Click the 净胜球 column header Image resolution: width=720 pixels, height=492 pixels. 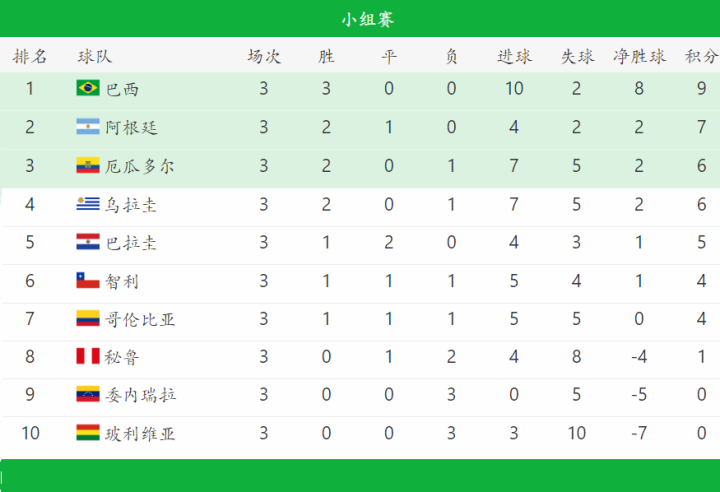pyautogui.click(x=639, y=57)
